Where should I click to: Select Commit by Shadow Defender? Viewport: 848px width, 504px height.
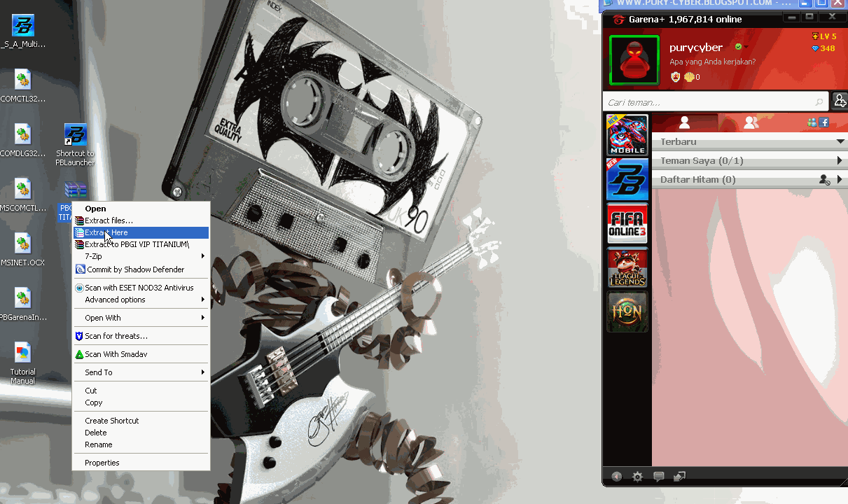tap(141, 269)
